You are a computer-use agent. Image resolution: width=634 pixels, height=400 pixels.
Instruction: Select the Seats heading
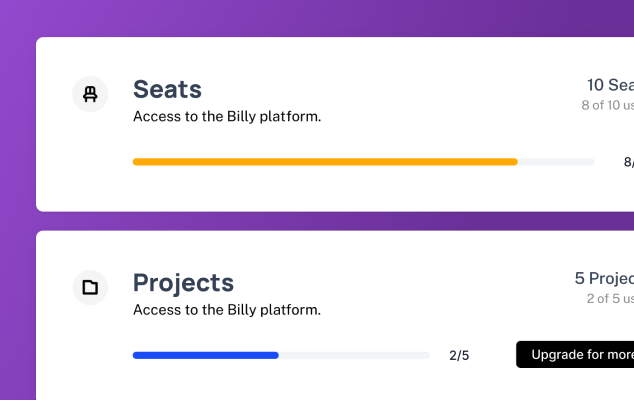point(167,89)
